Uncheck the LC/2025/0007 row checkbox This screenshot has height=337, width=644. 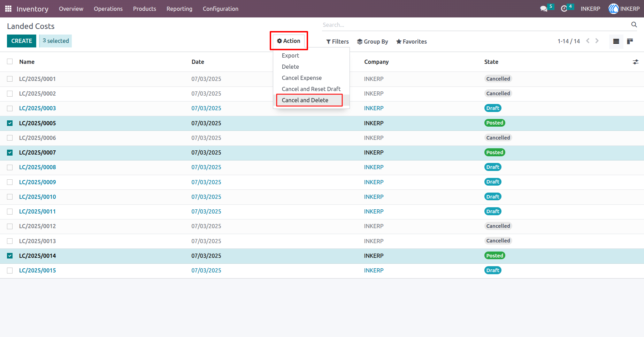(x=10, y=152)
